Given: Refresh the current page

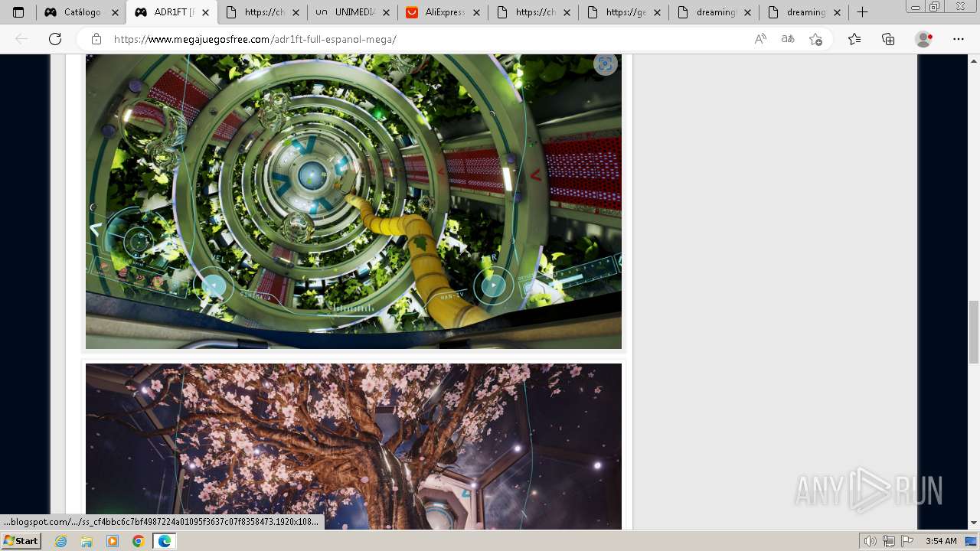Looking at the screenshot, I should click(55, 39).
